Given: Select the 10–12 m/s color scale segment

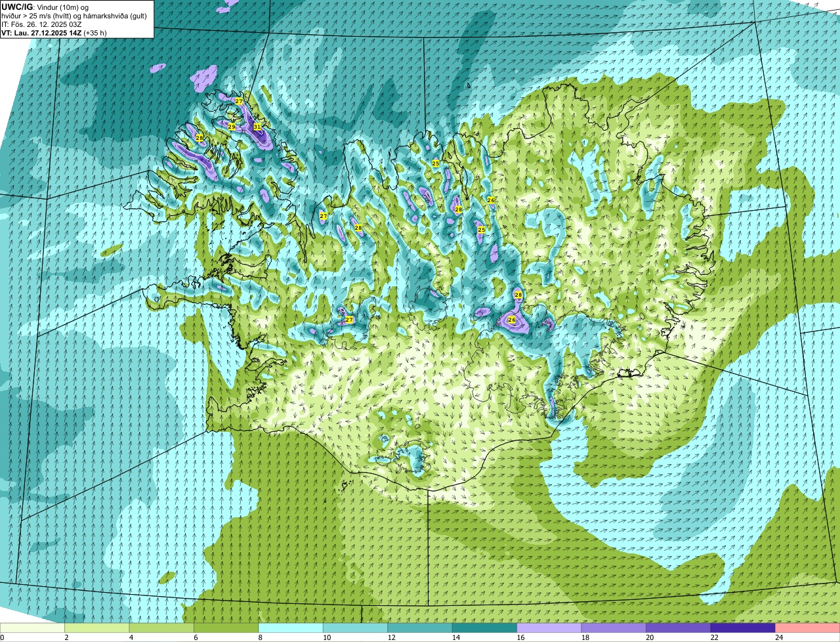Looking at the screenshot, I should pyautogui.click(x=356, y=628).
